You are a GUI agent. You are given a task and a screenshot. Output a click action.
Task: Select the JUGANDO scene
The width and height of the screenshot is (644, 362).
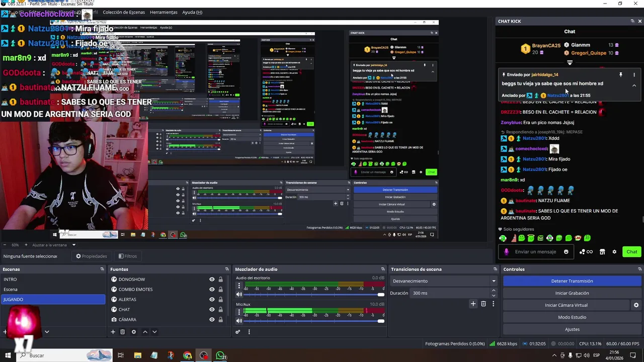pyautogui.click(x=53, y=299)
